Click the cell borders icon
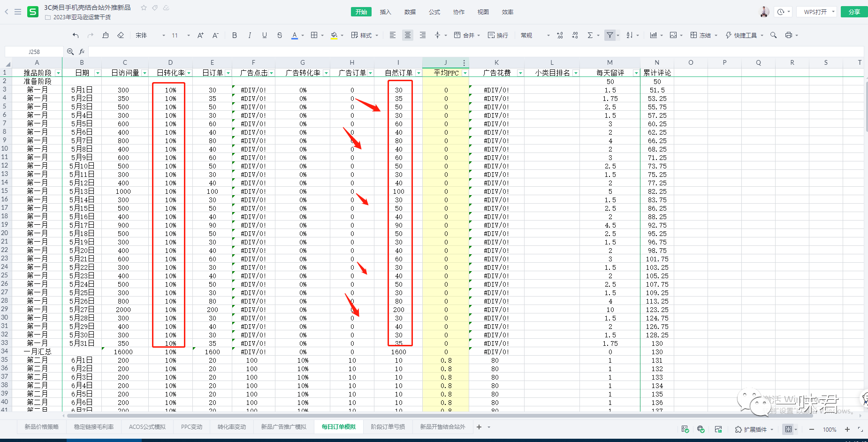The width and height of the screenshot is (868, 442). tap(314, 35)
